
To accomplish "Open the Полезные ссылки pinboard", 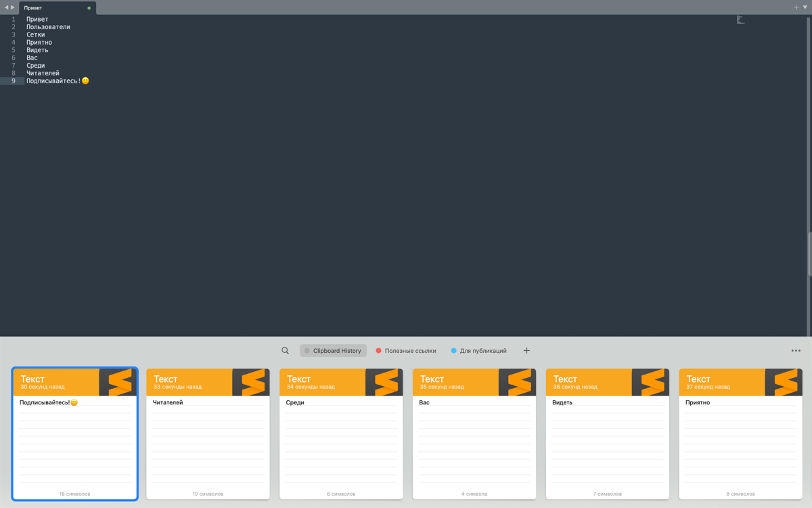I will (406, 351).
